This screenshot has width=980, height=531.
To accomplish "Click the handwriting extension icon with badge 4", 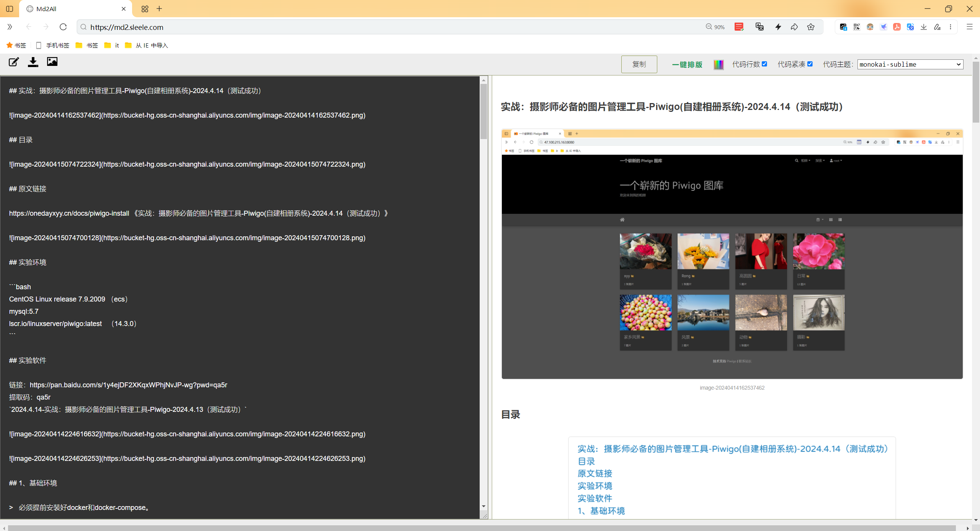I will click(843, 27).
